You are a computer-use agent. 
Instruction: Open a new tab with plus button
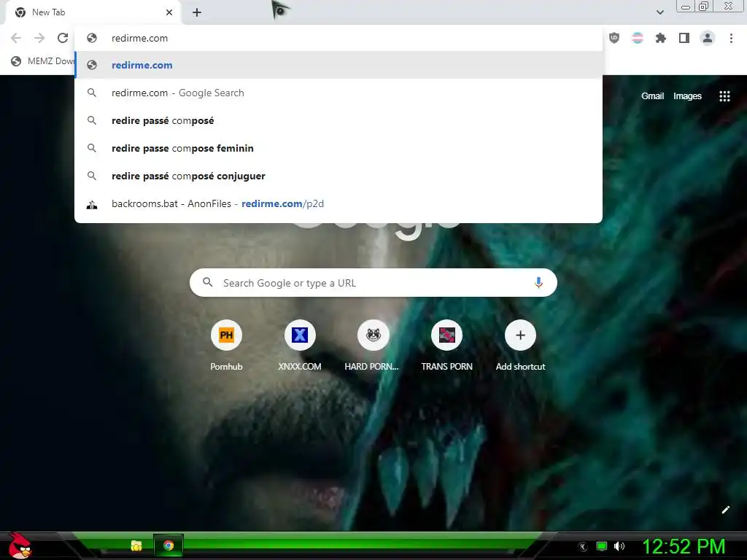tap(197, 12)
